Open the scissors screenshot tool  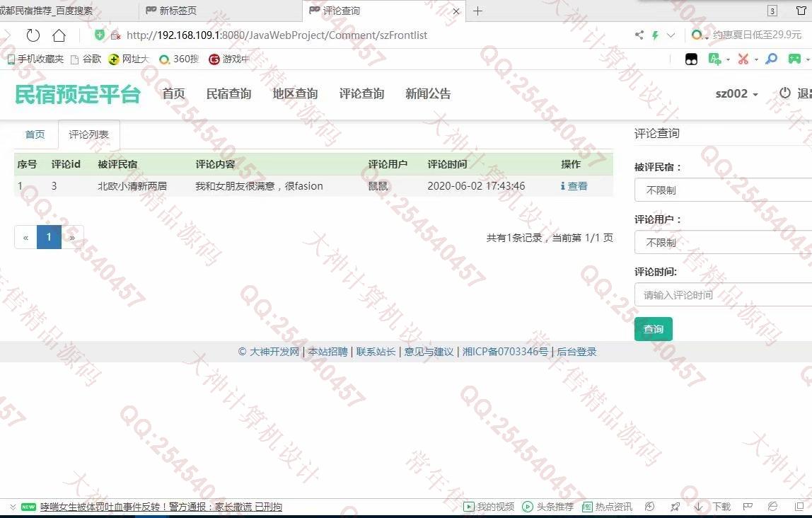743,59
